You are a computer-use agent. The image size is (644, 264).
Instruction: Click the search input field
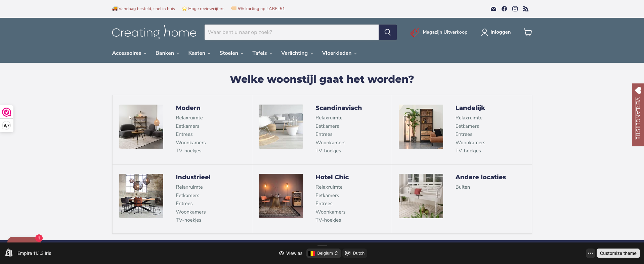(291, 32)
